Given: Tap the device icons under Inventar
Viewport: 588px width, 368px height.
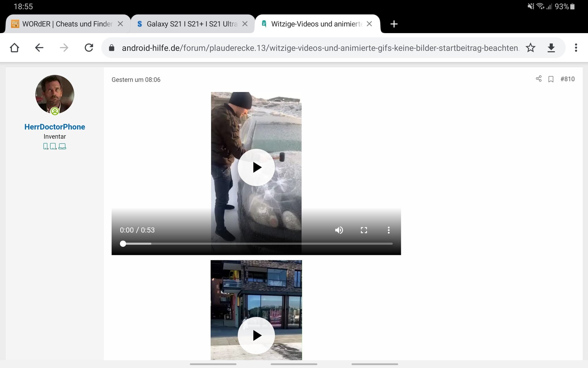Looking at the screenshot, I should 55,146.
